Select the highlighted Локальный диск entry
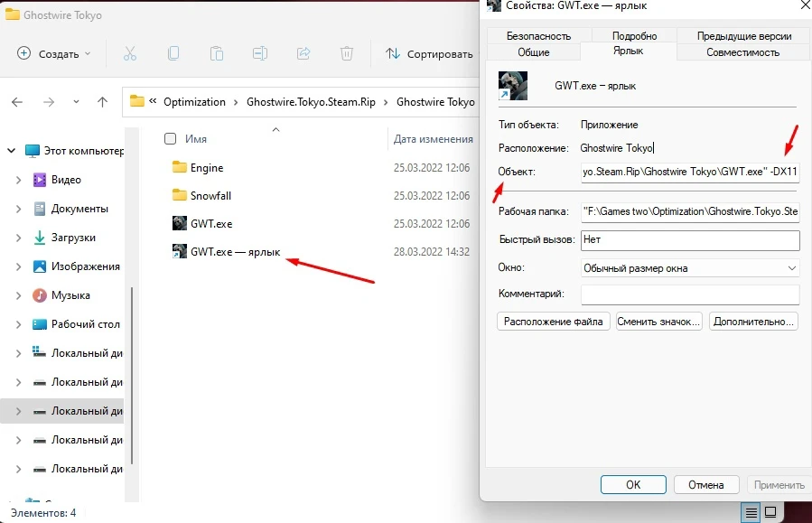 tap(62, 411)
